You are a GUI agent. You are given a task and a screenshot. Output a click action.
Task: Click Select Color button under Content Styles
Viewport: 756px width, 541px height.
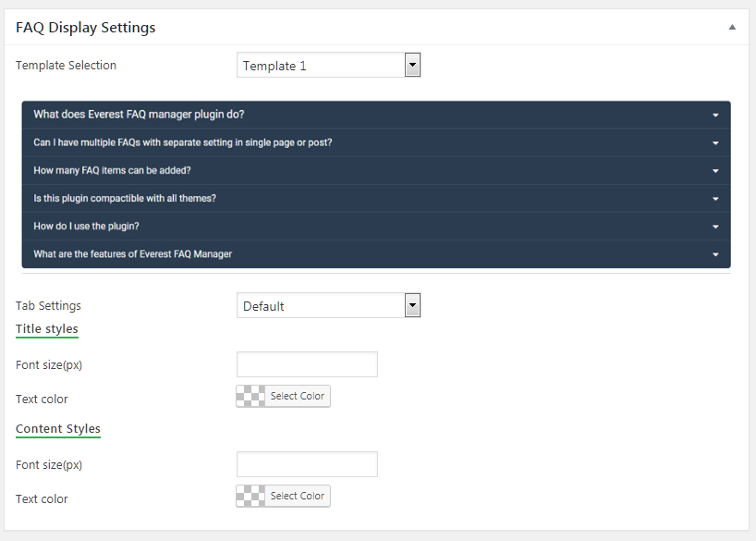click(x=297, y=497)
